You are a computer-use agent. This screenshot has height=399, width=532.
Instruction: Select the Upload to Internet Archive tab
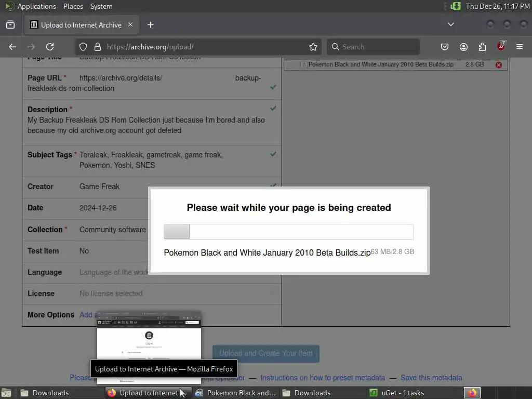tap(82, 25)
